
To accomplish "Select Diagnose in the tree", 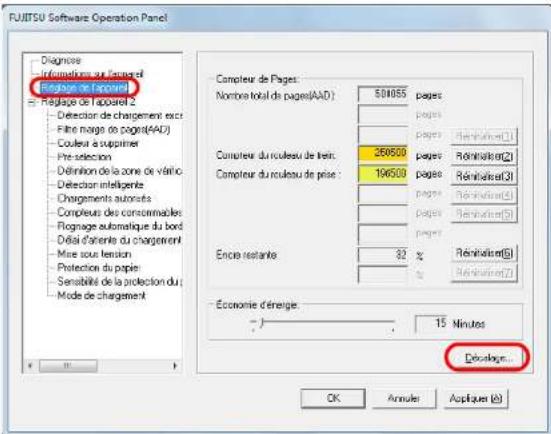I will tap(61, 60).
